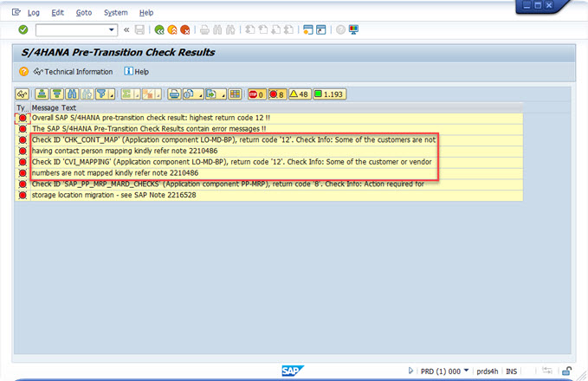Collapse command field with double-chevron icon

tap(126, 29)
